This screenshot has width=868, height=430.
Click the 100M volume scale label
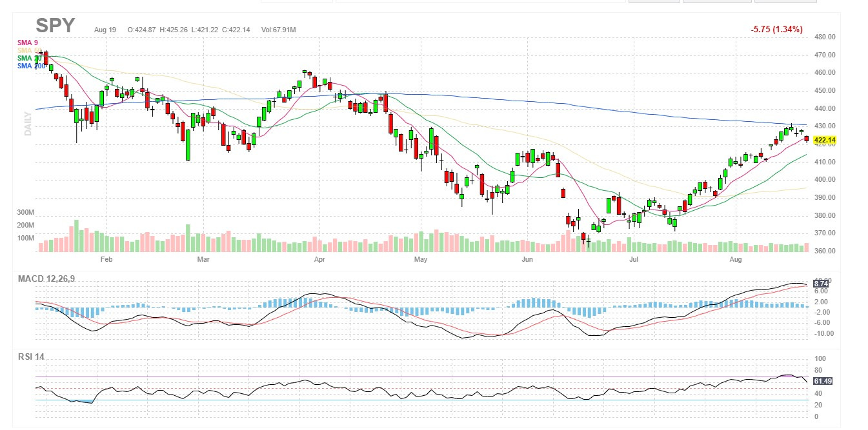coord(26,238)
